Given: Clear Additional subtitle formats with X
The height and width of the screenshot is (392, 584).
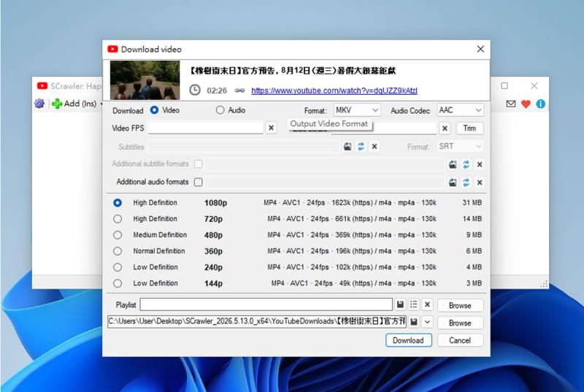Looking at the screenshot, I should (480, 164).
